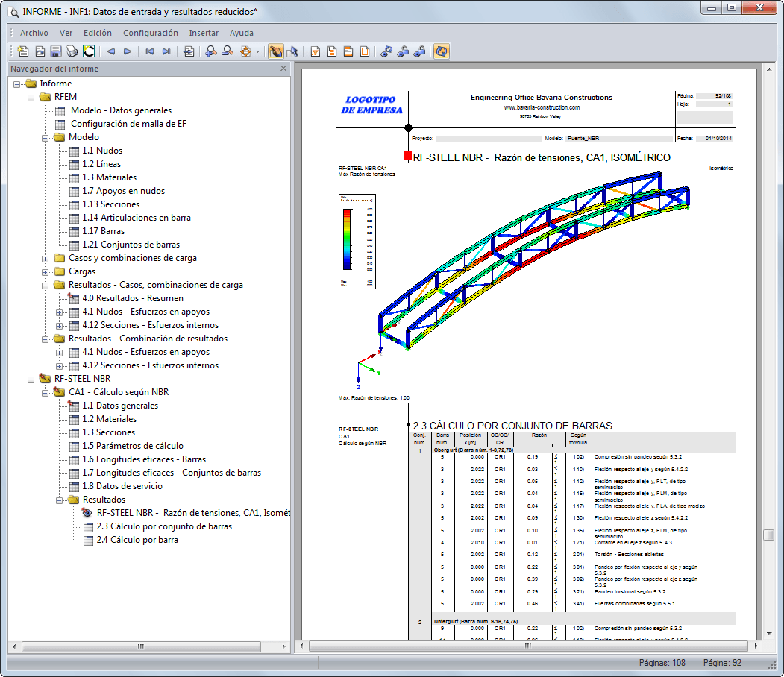Click the Print report icon

pos(72,51)
